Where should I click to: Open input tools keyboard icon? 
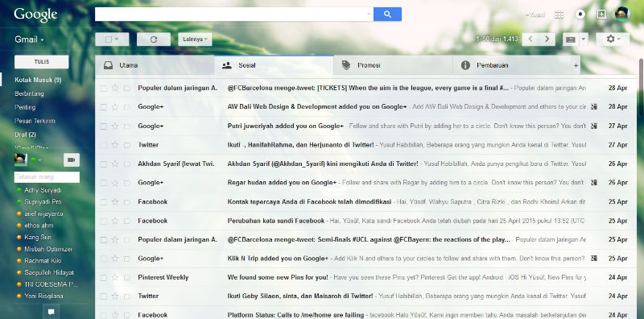point(571,39)
